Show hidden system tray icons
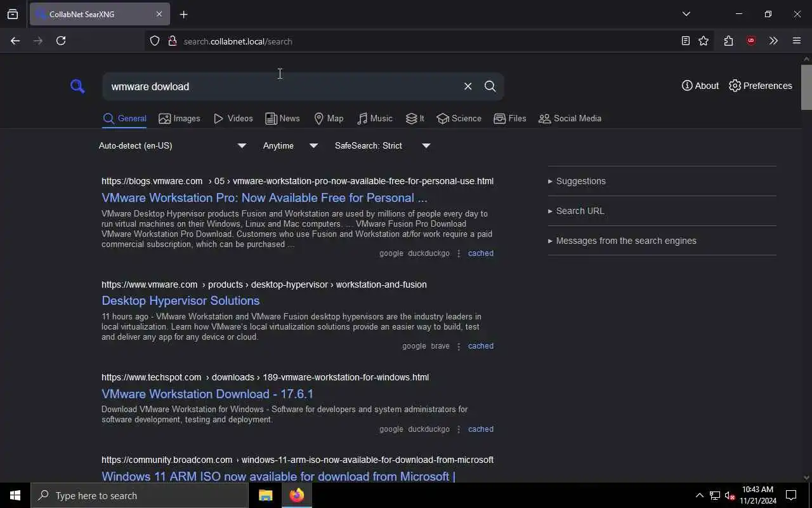The height and width of the screenshot is (508, 812). point(699,495)
